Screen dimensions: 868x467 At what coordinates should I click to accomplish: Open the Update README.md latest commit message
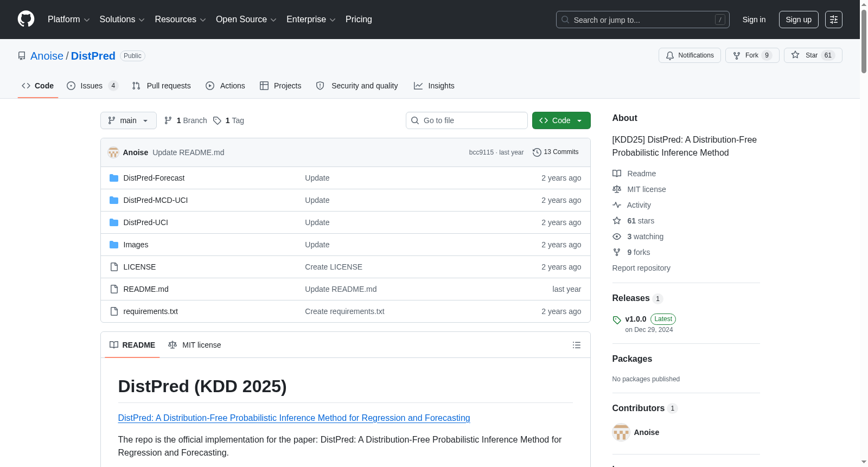pos(188,152)
